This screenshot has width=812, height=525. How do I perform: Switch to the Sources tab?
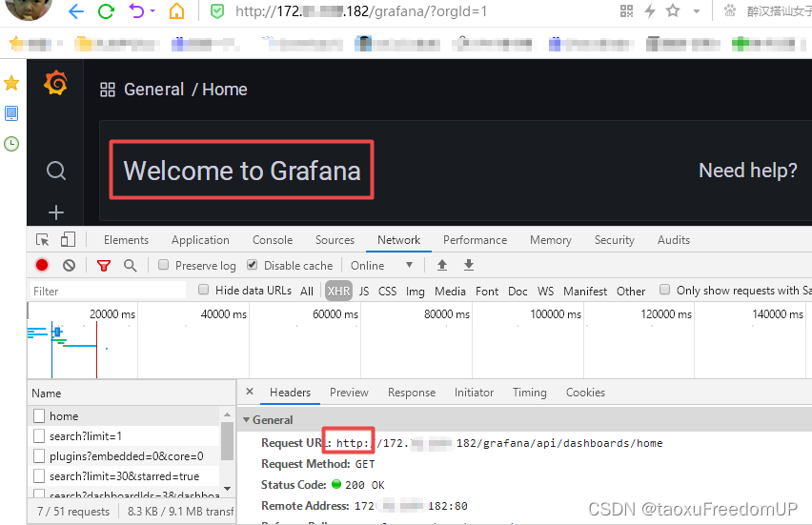[335, 240]
